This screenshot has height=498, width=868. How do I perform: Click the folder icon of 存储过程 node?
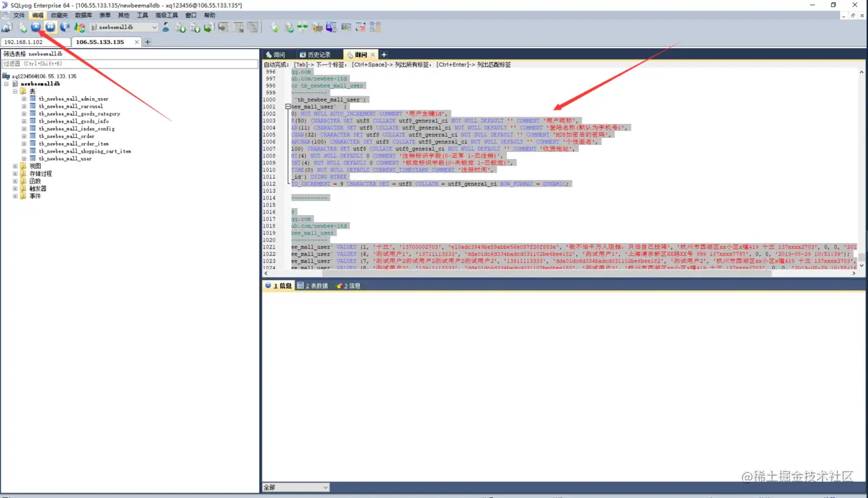click(x=23, y=174)
